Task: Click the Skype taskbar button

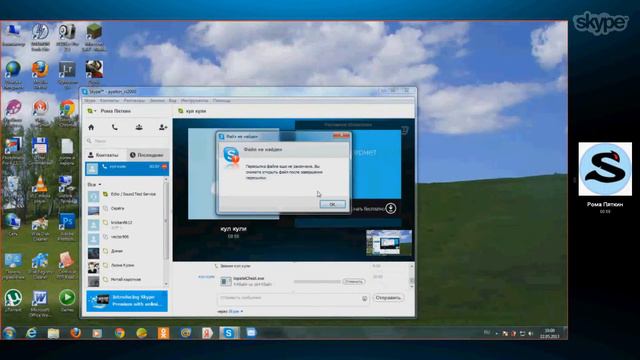Action: coord(229,333)
